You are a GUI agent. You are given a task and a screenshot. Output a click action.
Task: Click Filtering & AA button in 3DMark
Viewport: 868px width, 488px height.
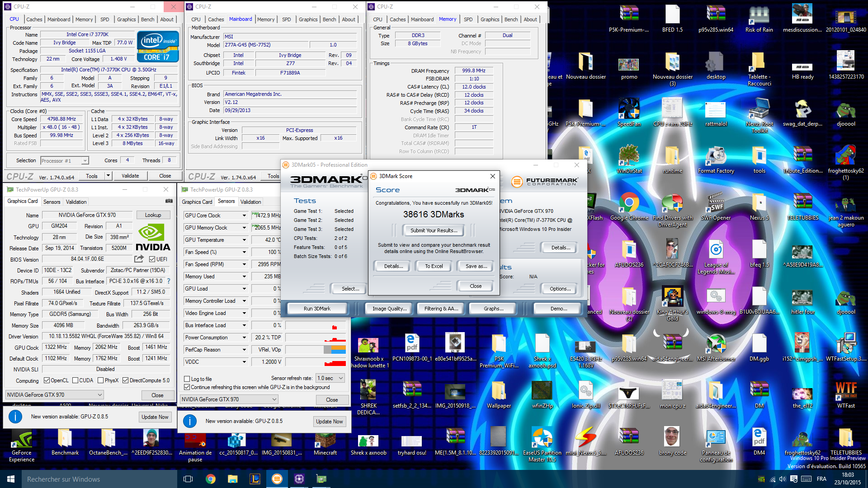(441, 309)
